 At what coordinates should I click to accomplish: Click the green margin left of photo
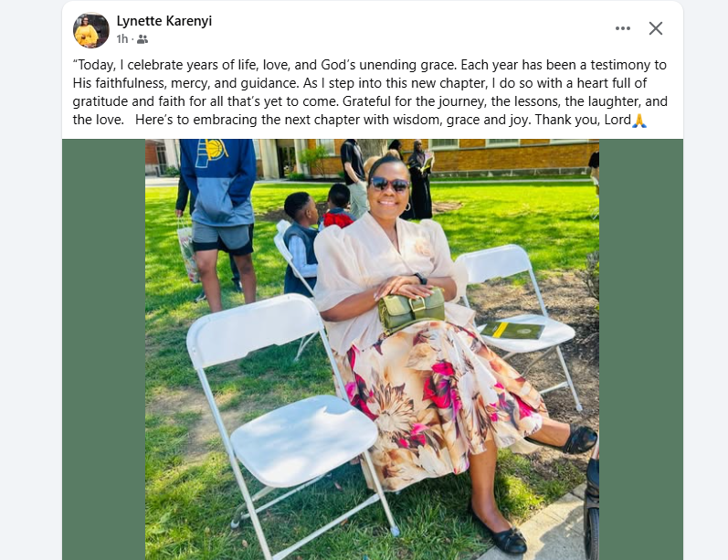point(103,349)
